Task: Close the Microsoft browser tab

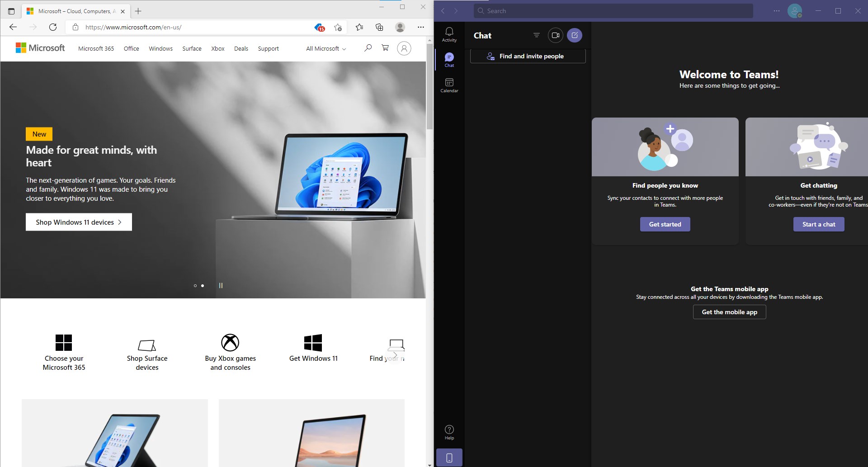Action: [123, 11]
